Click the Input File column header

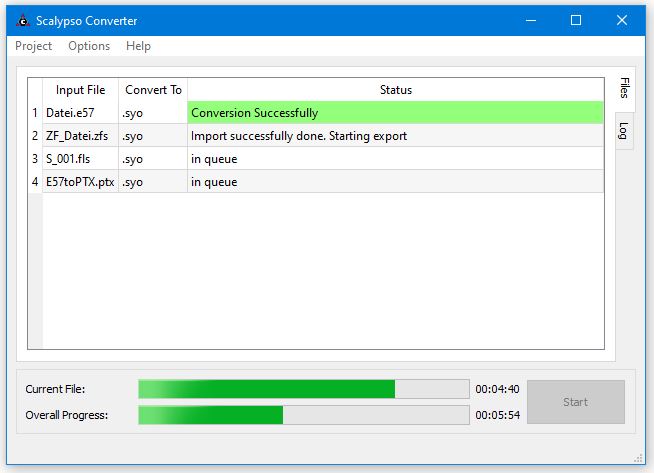pyautogui.click(x=80, y=90)
